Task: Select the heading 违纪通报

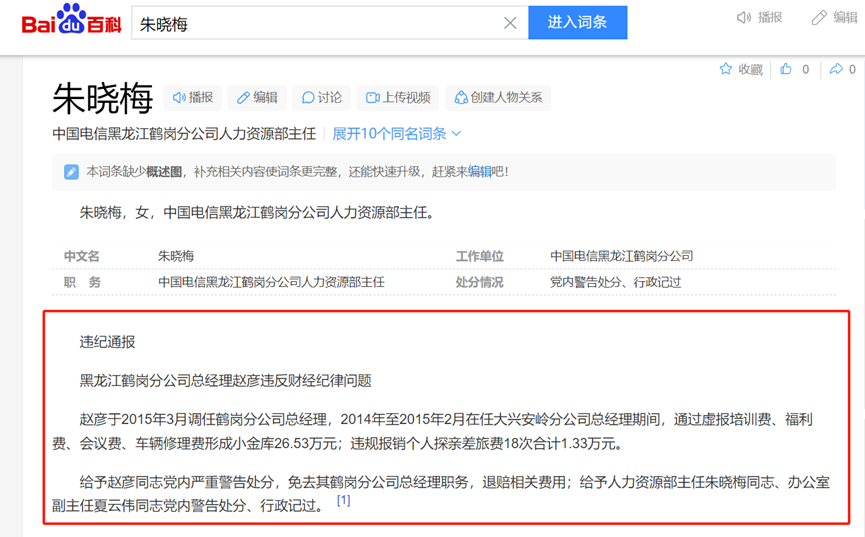Action: [x=108, y=342]
